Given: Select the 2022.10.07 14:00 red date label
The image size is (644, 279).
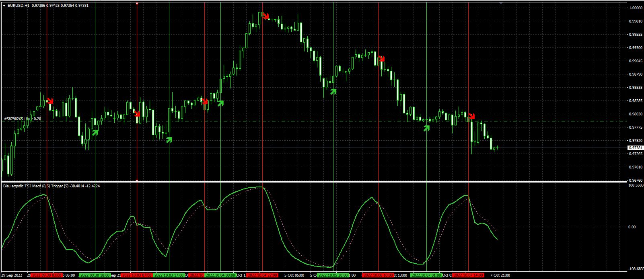Looking at the screenshot, I should [468, 275].
